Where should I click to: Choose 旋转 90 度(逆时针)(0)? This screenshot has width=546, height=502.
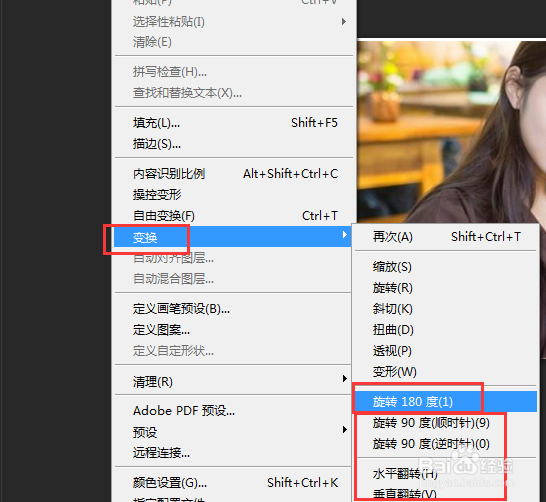(445, 444)
